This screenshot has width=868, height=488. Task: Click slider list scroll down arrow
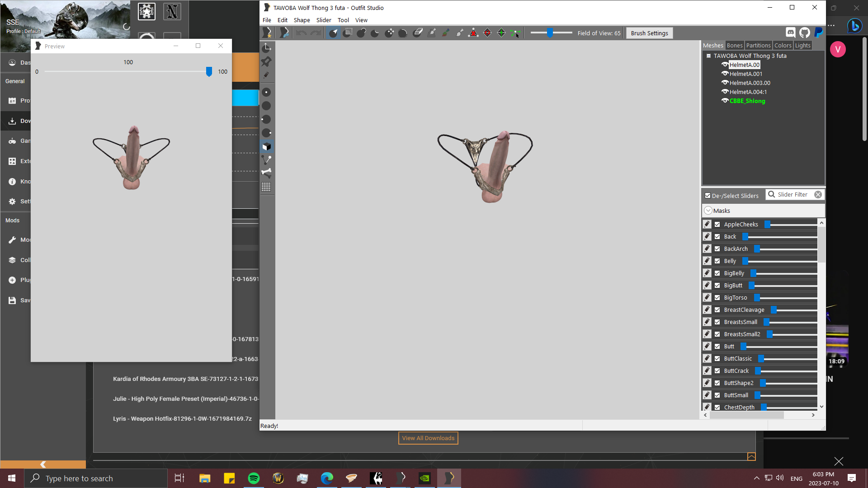(x=821, y=407)
